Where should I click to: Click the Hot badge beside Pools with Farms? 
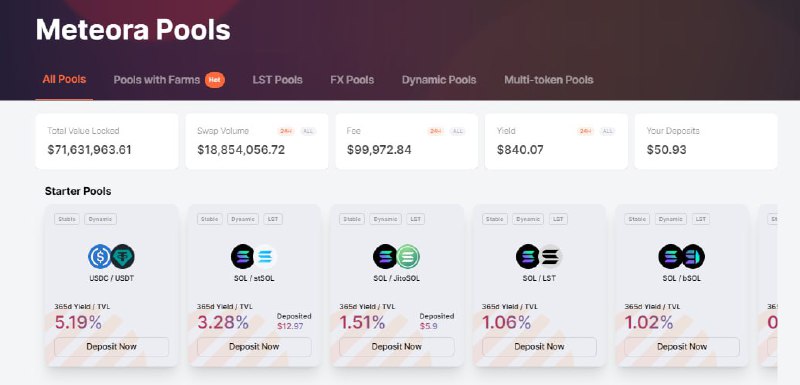pos(215,80)
